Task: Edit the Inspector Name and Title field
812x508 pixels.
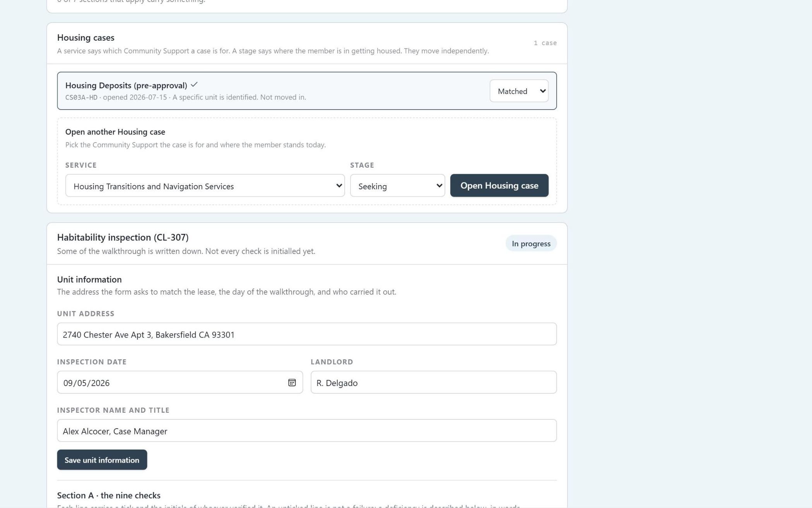Action: (307, 431)
